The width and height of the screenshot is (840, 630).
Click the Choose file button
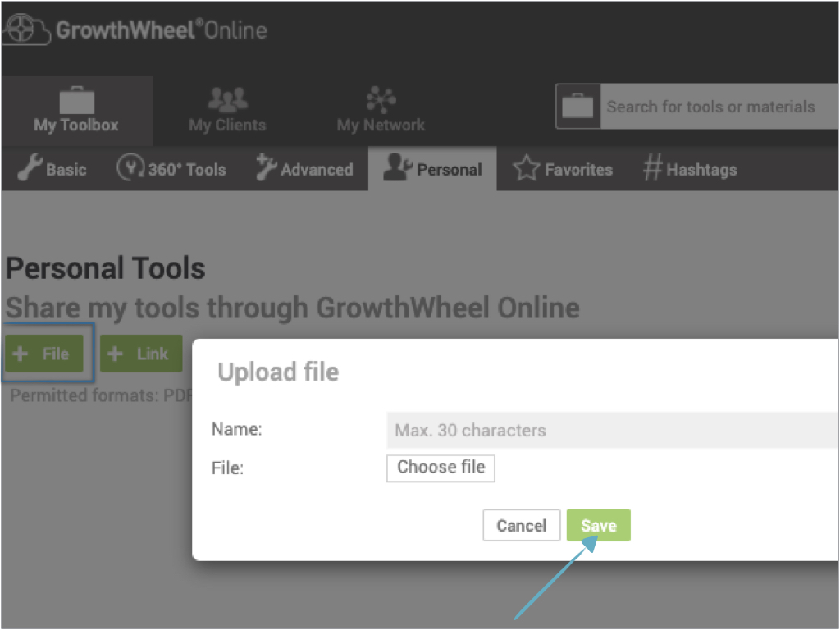coord(441,468)
